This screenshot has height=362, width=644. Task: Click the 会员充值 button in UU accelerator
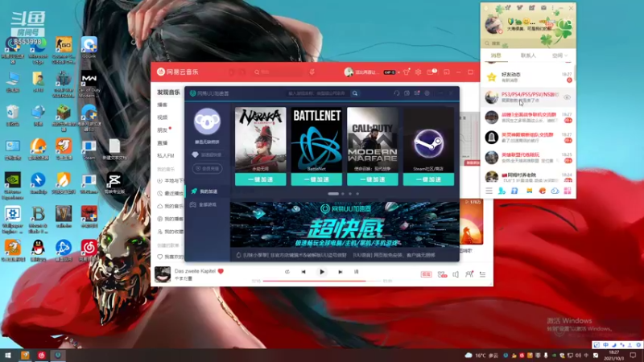(x=207, y=168)
